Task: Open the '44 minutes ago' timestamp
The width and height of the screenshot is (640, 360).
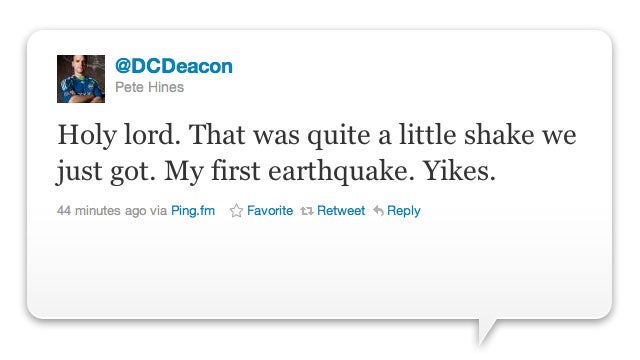Action: click(101, 211)
